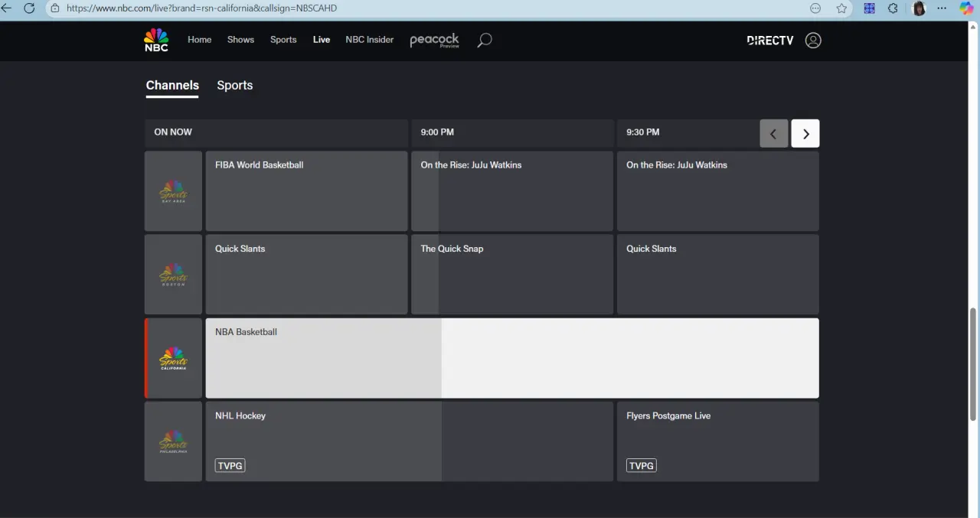Open the Peacock Preview logo link
The image size is (980, 518).
pyautogui.click(x=434, y=40)
